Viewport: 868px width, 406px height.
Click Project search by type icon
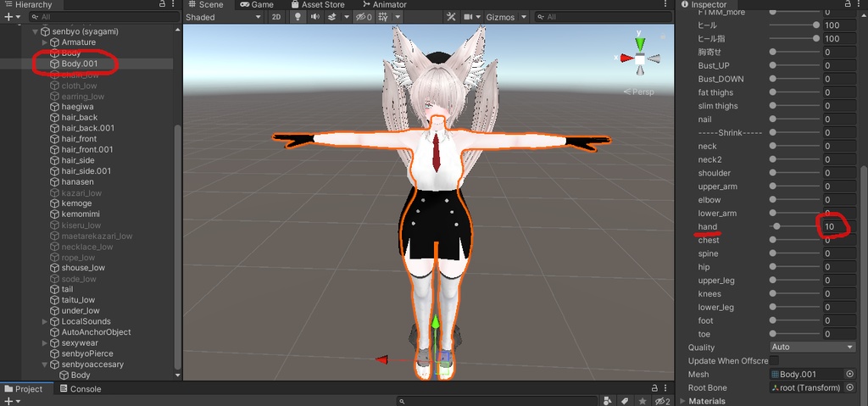608,401
